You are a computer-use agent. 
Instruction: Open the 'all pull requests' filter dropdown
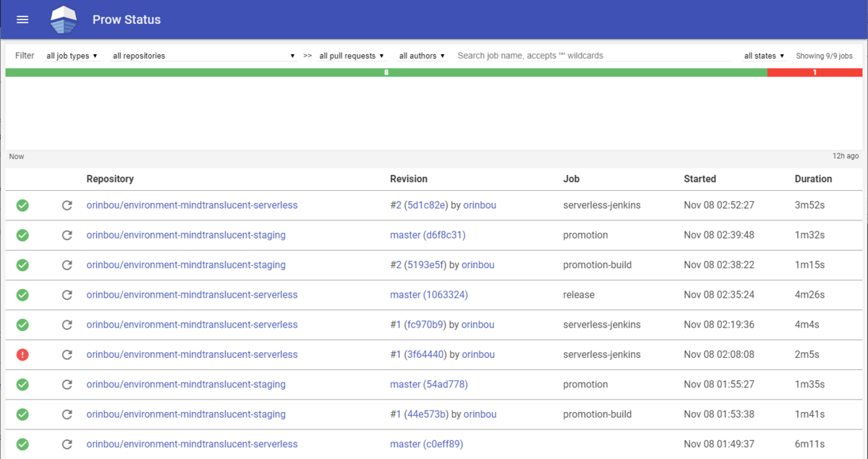[x=352, y=56]
